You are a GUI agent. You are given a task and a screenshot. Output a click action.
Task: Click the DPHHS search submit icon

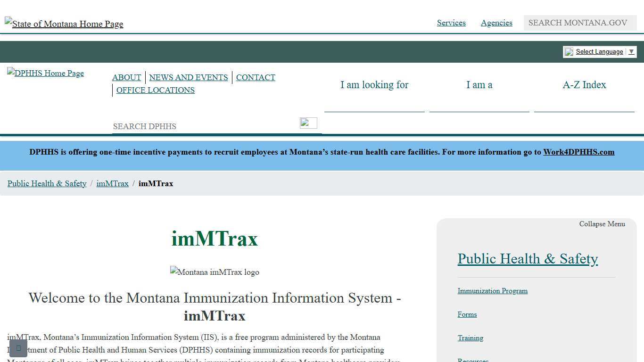pos(308,123)
